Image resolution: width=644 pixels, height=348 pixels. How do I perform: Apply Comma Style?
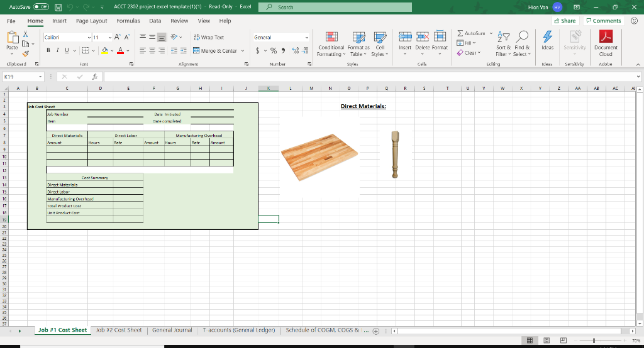coord(283,50)
